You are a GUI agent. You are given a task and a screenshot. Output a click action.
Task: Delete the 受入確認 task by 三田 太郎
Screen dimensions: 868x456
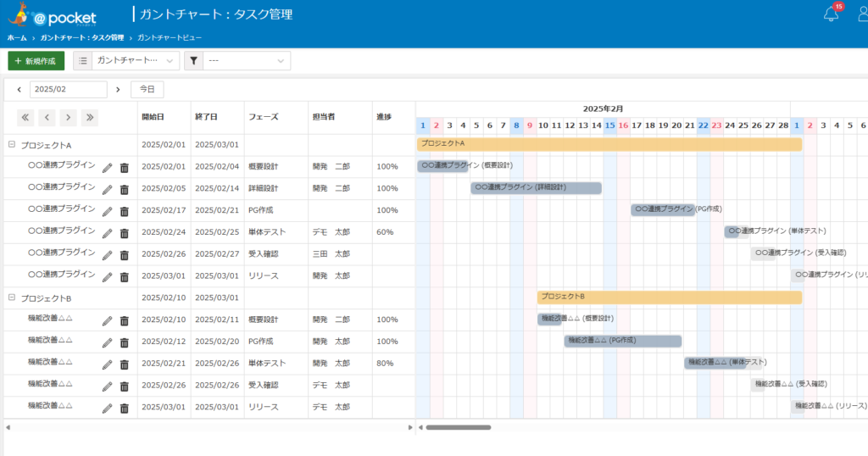coord(124,255)
